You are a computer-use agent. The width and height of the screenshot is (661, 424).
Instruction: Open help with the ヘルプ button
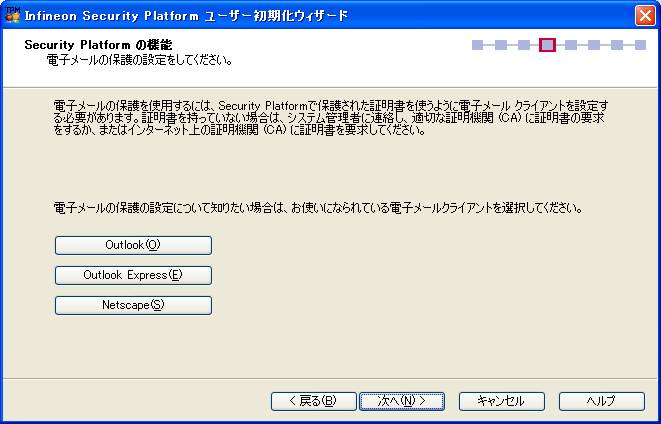[x=602, y=401]
